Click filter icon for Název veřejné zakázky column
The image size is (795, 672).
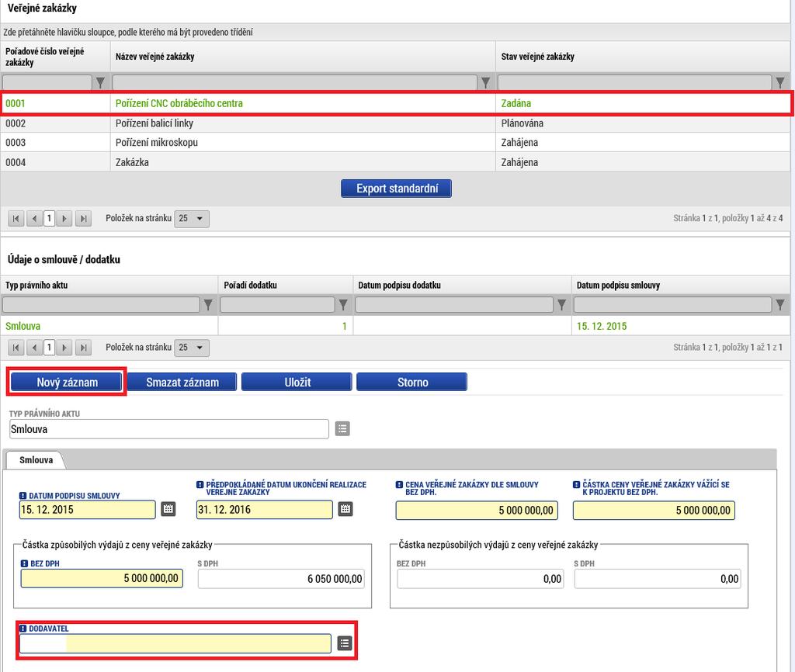pos(486,82)
